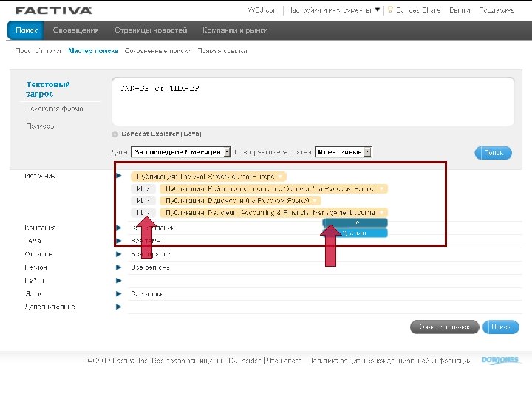
Task: Click the Все языки text
Action: pyautogui.click(x=147, y=294)
